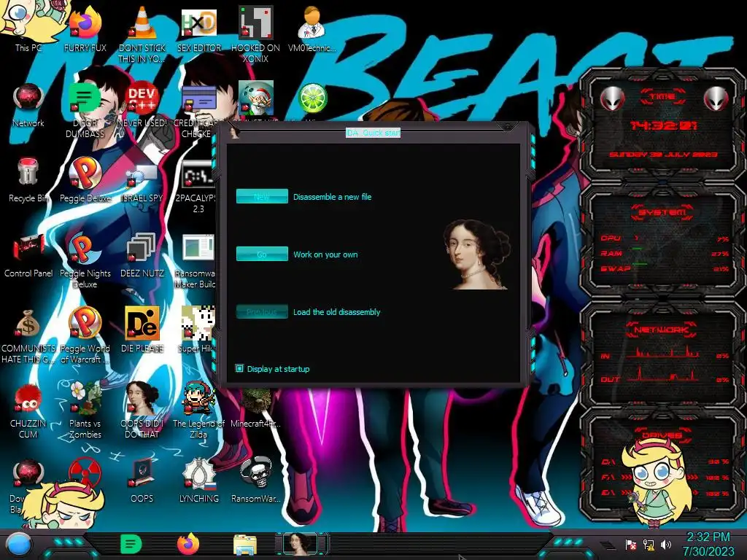747x560 pixels.
Task: Click the woman portrait in the IDA dialog
Action: coord(477,254)
